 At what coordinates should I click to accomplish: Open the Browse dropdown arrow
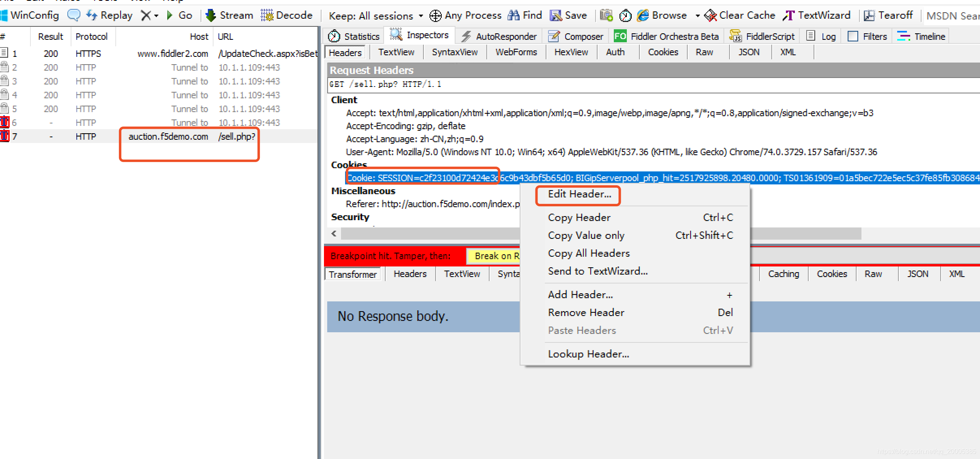pyautogui.click(x=697, y=16)
